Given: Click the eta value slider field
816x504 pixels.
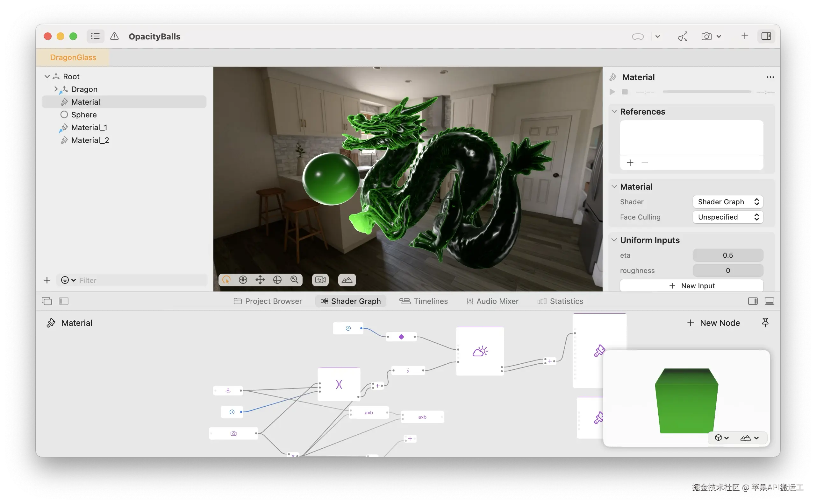Looking at the screenshot, I should click(x=727, y=255).
